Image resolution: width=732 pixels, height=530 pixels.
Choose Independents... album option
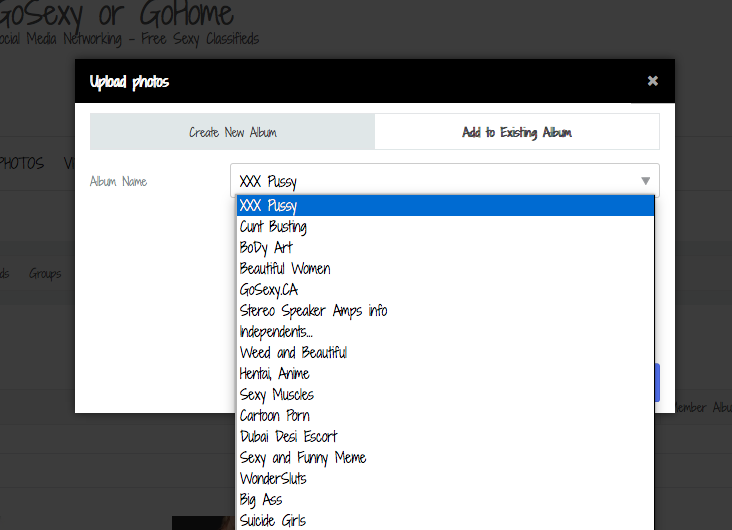click(x=445, y=332)
